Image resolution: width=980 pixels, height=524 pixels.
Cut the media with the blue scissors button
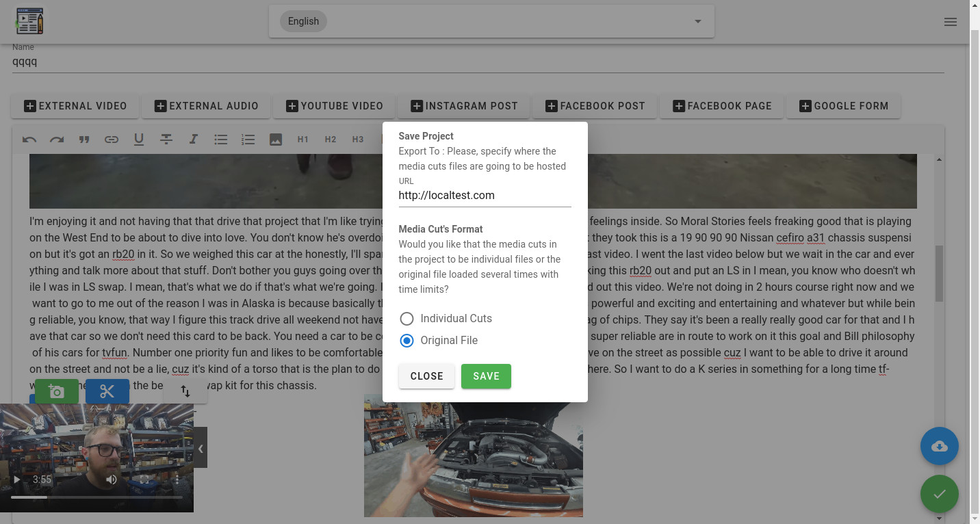(x=107, y=391)
